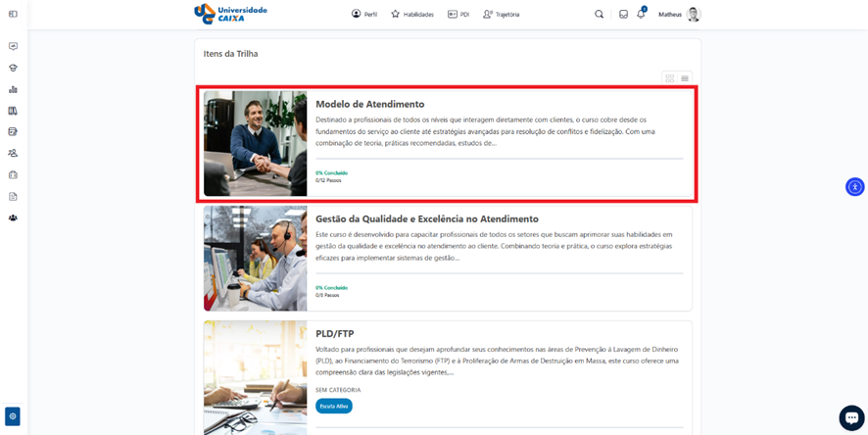This screenshot has height=435, width=868.
Task: Open the accessibility widget button
Action: (x=854, y=186)
